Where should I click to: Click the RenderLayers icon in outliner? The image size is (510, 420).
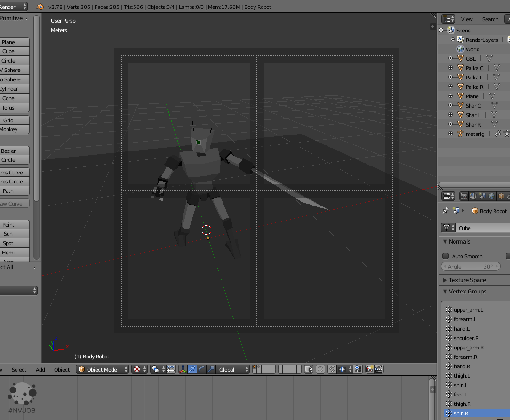(461, 40)
